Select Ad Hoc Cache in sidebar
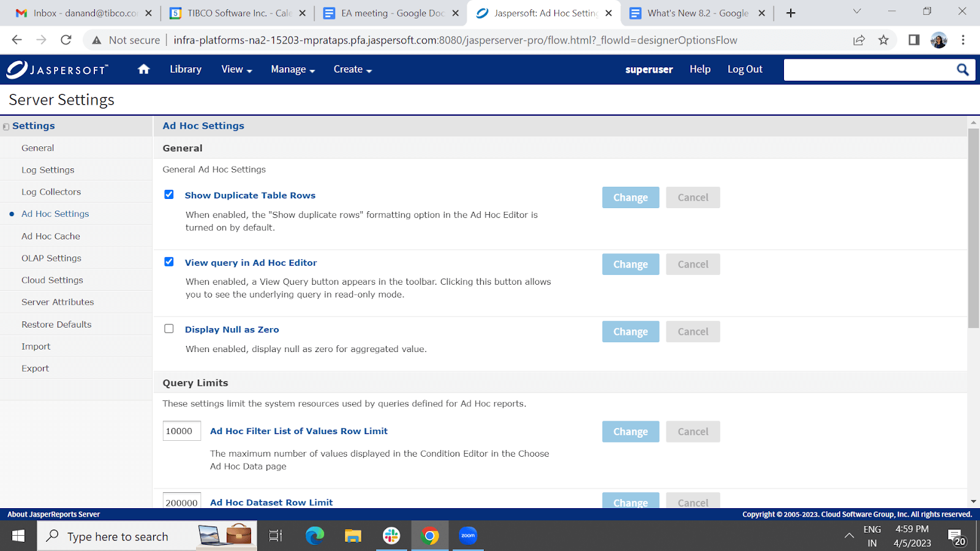 (76, 236)
